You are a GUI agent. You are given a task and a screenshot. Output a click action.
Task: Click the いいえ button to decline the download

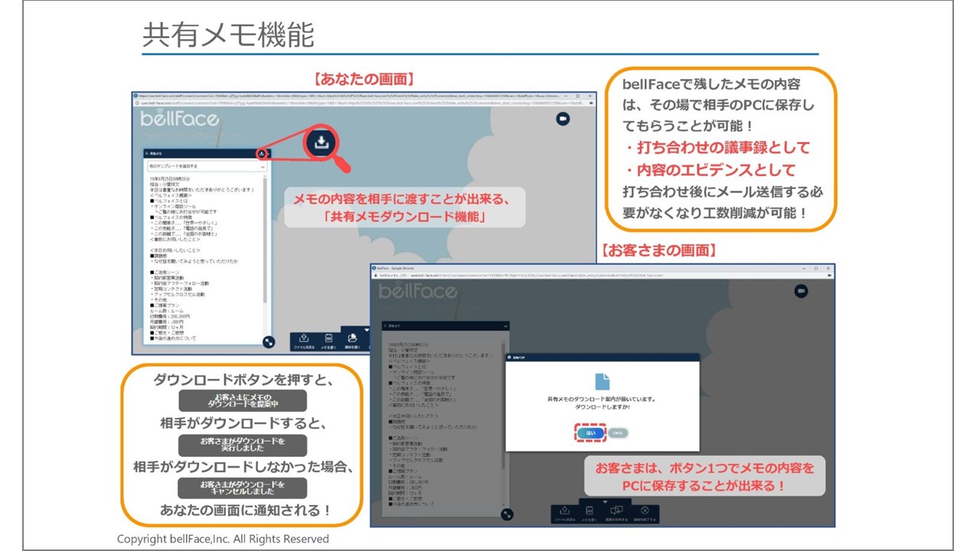pyautogui.click(x=617, y=432)
